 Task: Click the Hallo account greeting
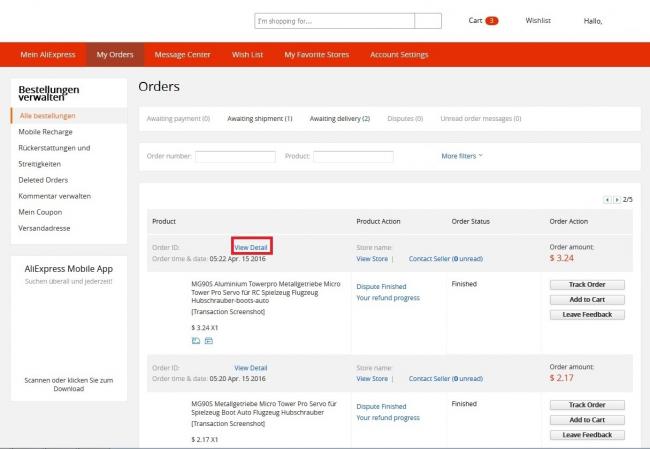click(x=593, y=21)
